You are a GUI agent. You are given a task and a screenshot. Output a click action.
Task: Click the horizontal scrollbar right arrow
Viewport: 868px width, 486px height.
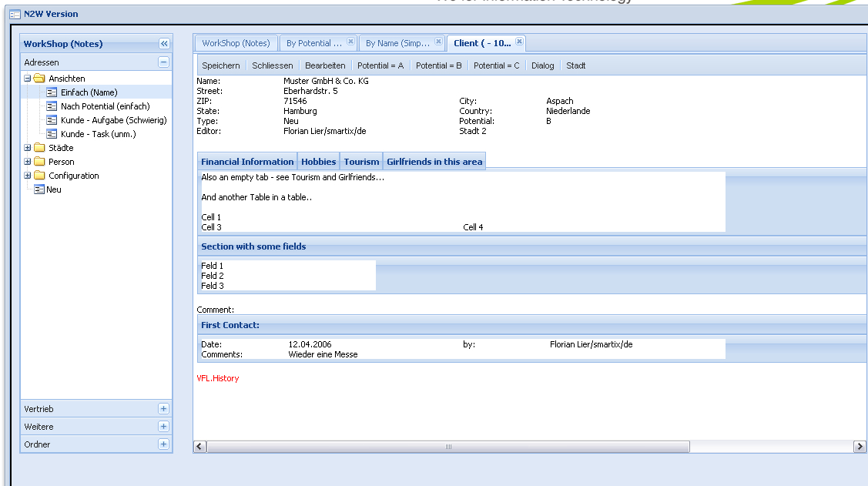click(x=860, y=447)
